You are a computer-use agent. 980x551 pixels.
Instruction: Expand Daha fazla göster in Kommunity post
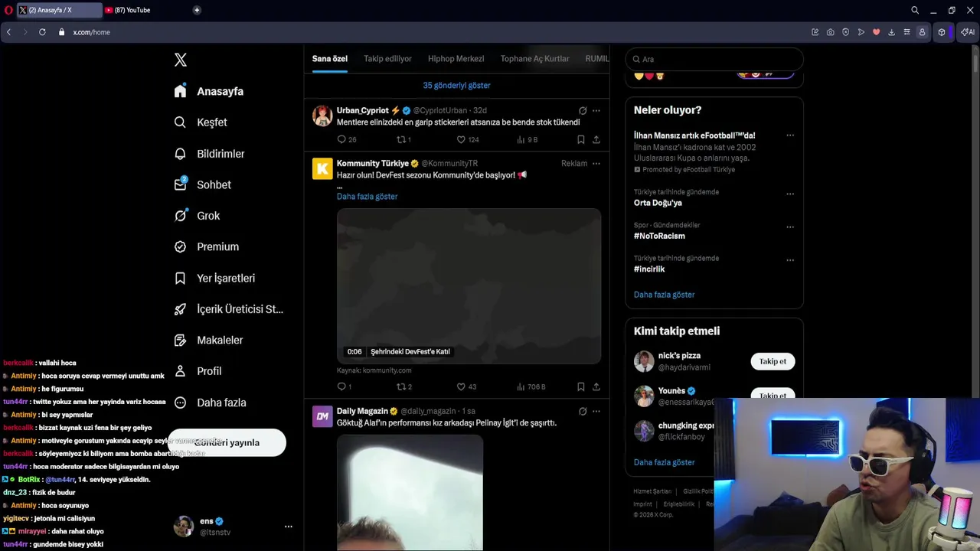coord(367,197)
